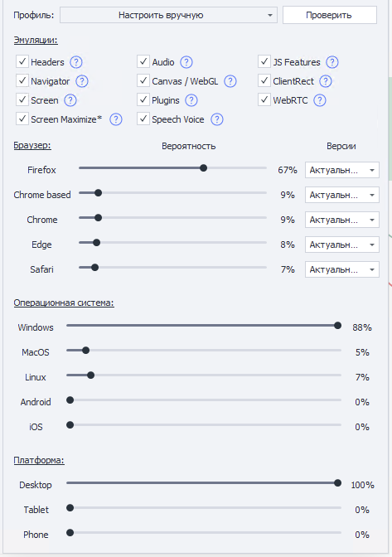Screen dimensions: 392x557
Task: Uncheck the Plugins emulation checkbox
Action: pos(143,100)
